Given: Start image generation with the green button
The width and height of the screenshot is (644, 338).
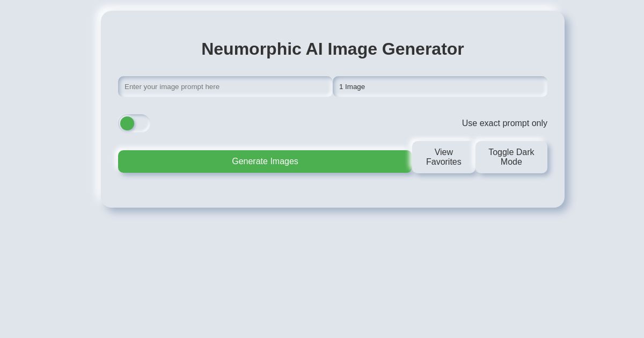Looking at the screenshot, I should 265,161.
